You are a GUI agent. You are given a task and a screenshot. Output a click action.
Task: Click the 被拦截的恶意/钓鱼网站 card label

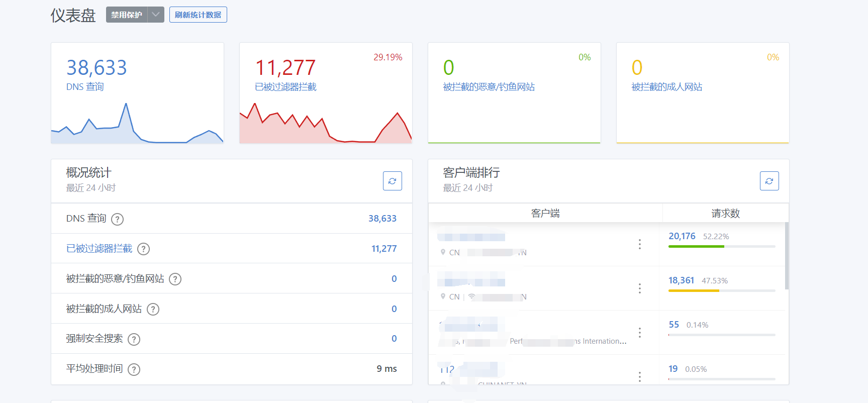(x=489, y=86)
